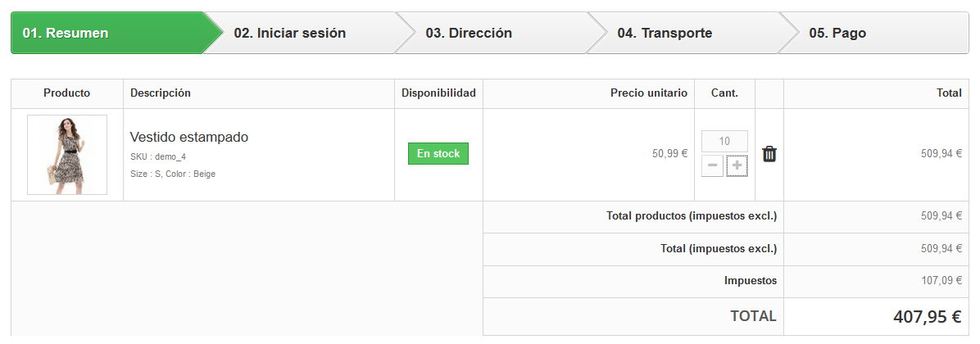This screenshot has width=980, height=344.
Task: Click the green En stock badge
Action: click(438, 153)
